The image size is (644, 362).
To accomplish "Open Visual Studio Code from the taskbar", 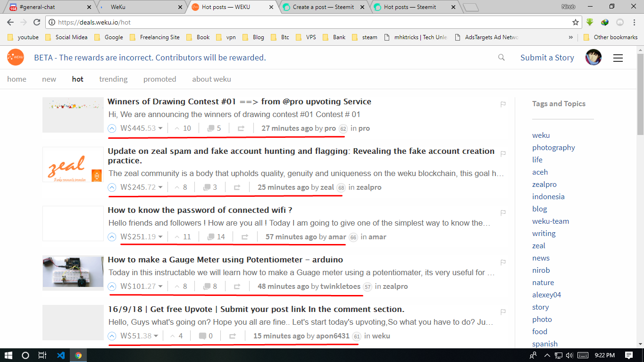I will (x=60, y=355).
